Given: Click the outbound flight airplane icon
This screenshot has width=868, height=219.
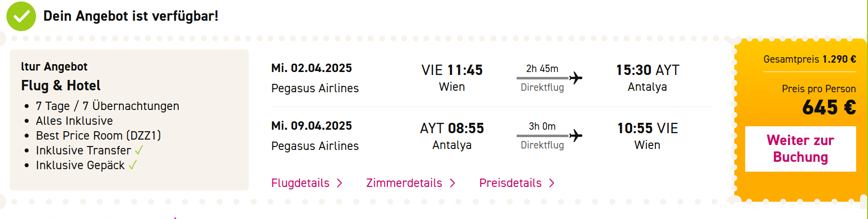Looking at the screenshot, I should click(575, 78).
